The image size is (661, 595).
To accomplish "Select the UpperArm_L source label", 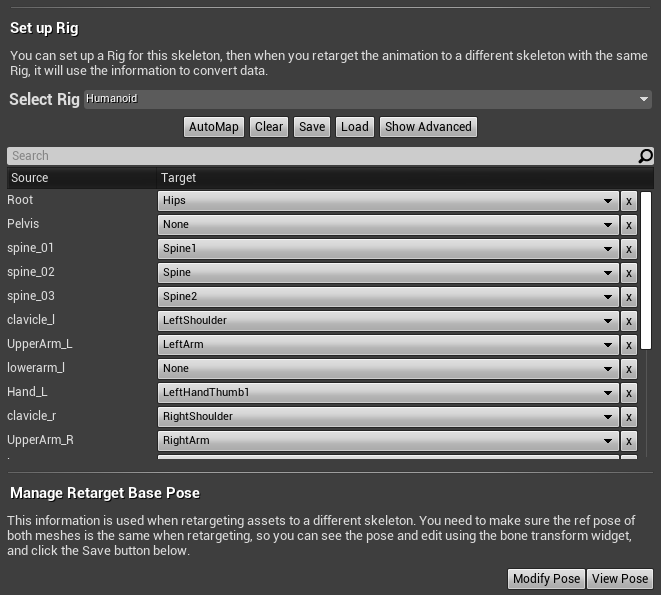I will click(40, 344).
